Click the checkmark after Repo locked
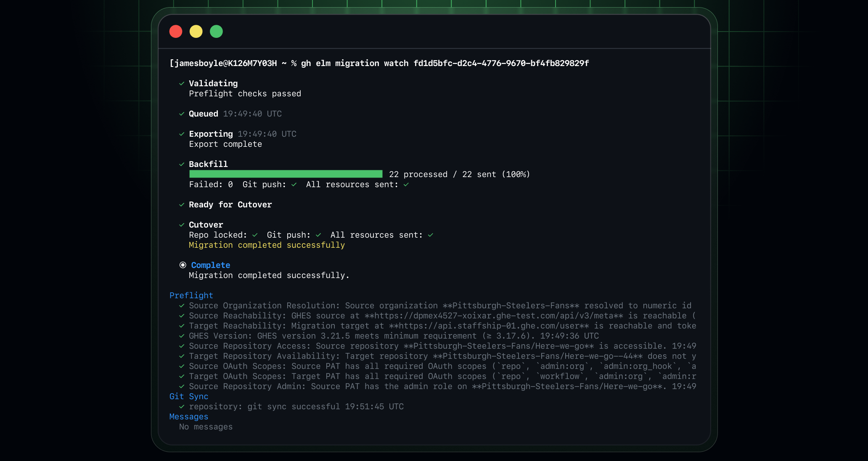 [255, 235]
